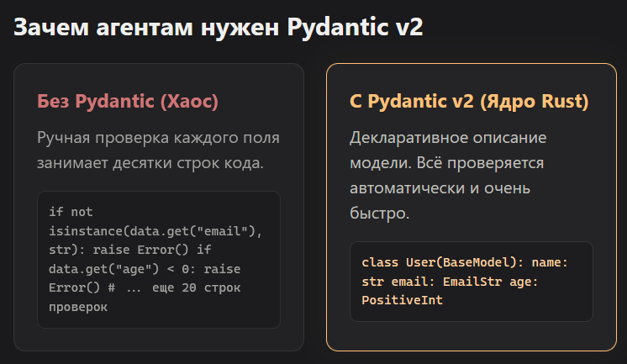Click the word 'PositiveInt' in the code

403,300
